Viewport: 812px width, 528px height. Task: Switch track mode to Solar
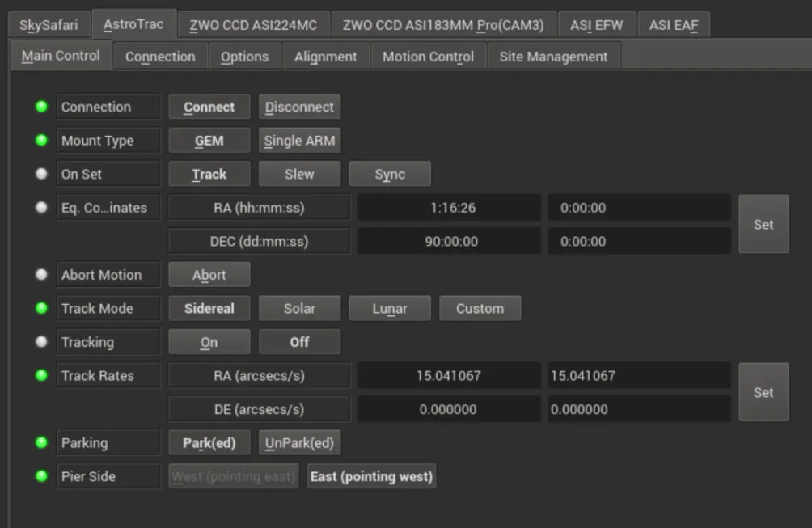coord(299,308)
